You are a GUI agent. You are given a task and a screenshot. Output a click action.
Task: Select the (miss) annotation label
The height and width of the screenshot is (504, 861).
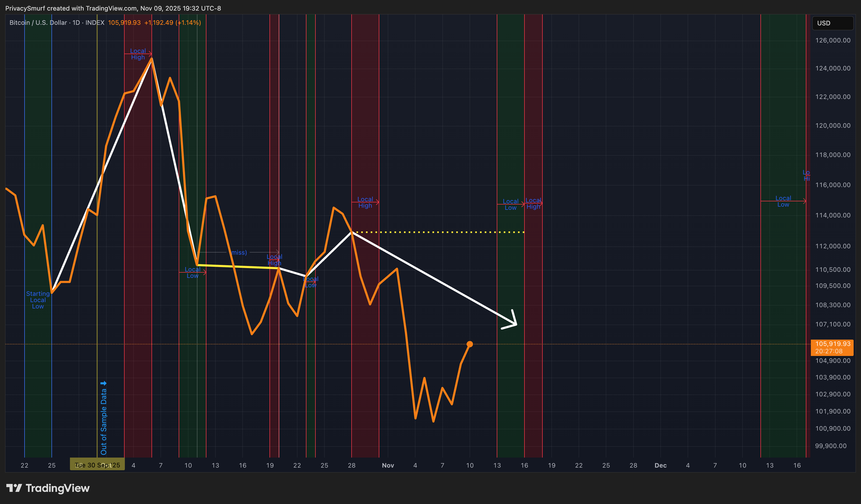pos(239,252)
